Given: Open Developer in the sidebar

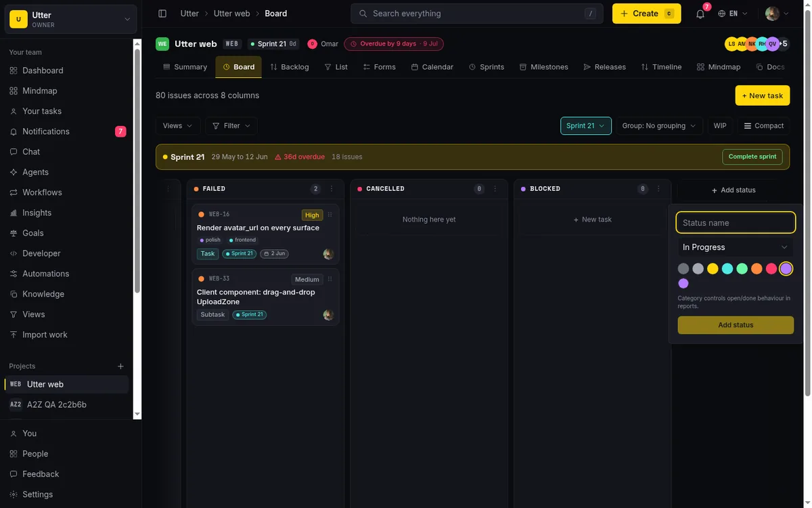Looking at the screenshot, I should [68, 253].
